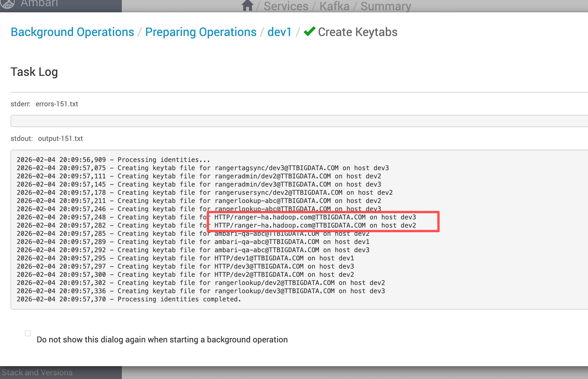Click the highlighted ranger-ha log line for dev3
Screen dimensions: 588x379
315,217
